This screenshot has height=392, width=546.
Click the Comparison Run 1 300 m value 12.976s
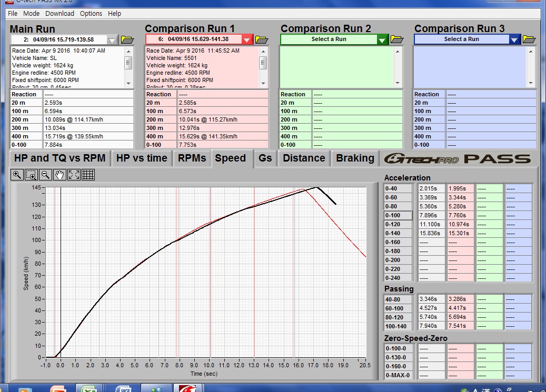(x=189, y=128)
